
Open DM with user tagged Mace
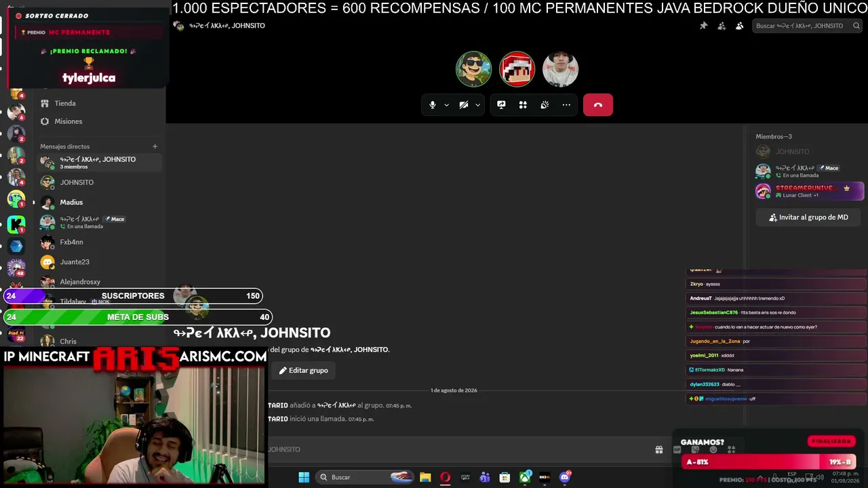click(x=100, y=222)
